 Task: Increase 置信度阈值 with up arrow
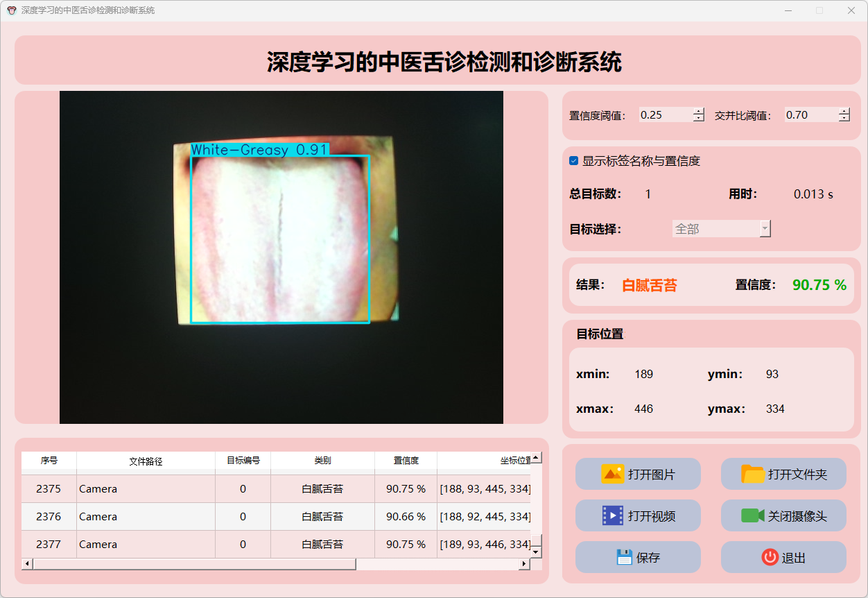point(698,111)
